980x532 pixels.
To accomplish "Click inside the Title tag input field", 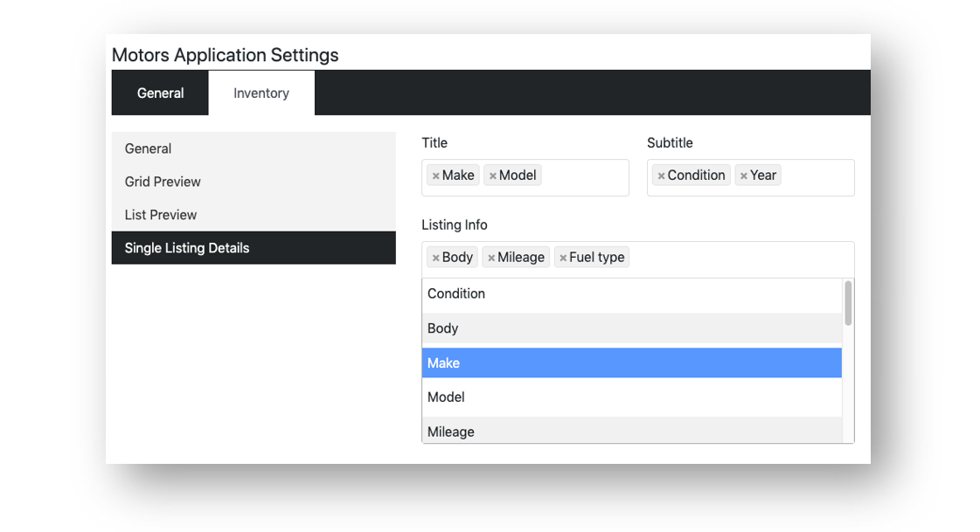I will [584, 177].
